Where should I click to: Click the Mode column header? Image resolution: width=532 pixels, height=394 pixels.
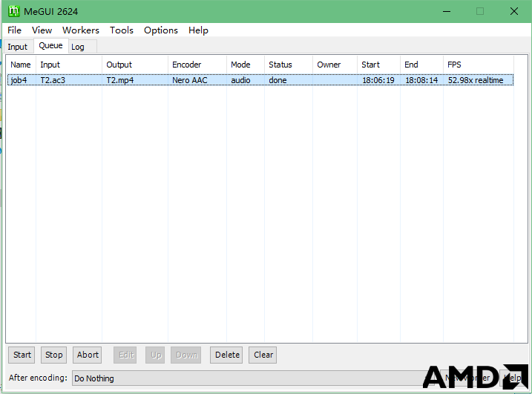click(246, 65)
